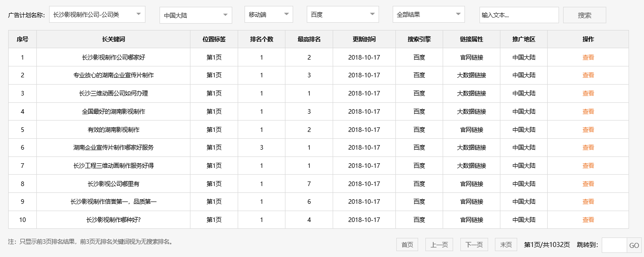Click keyword 长沙影视制作哪种好?
This screenshot has width=644, height=257.
click(113, 220)
